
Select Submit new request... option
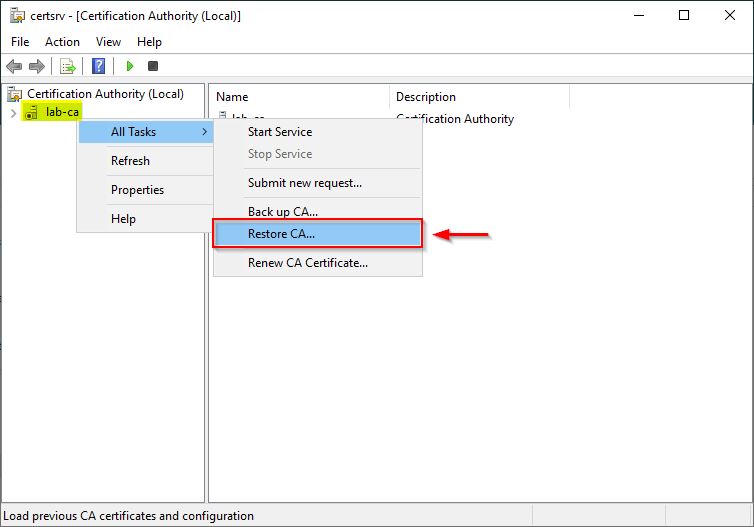click(x=318, y=183)
